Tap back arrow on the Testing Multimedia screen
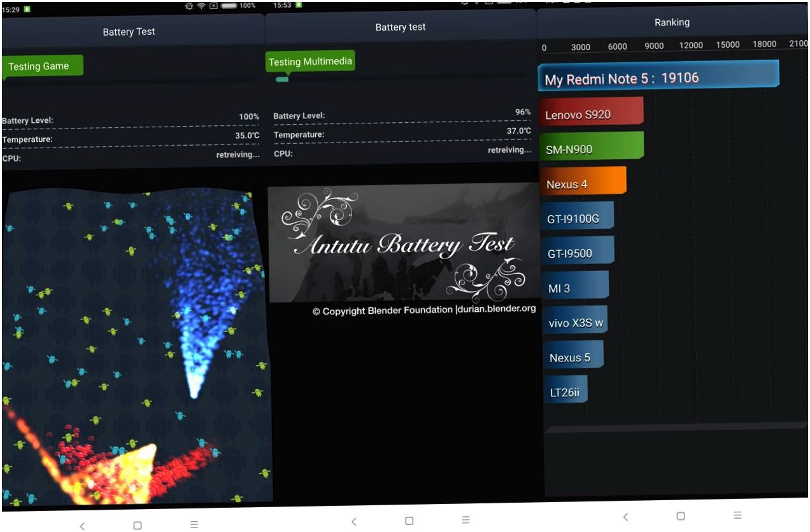Viewport: 810px width, 532px height. coord(354,522)
